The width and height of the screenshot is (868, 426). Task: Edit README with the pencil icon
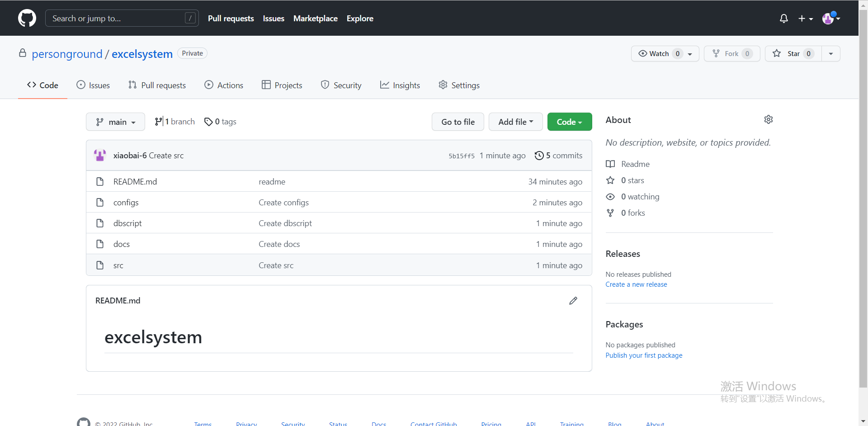(x=573, y=301)
